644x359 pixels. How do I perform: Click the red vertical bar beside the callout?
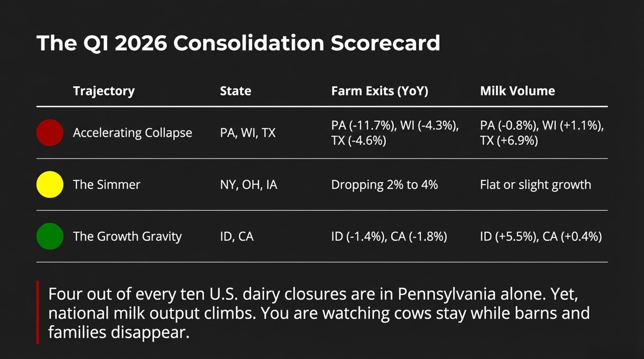(x=38, y=312)
